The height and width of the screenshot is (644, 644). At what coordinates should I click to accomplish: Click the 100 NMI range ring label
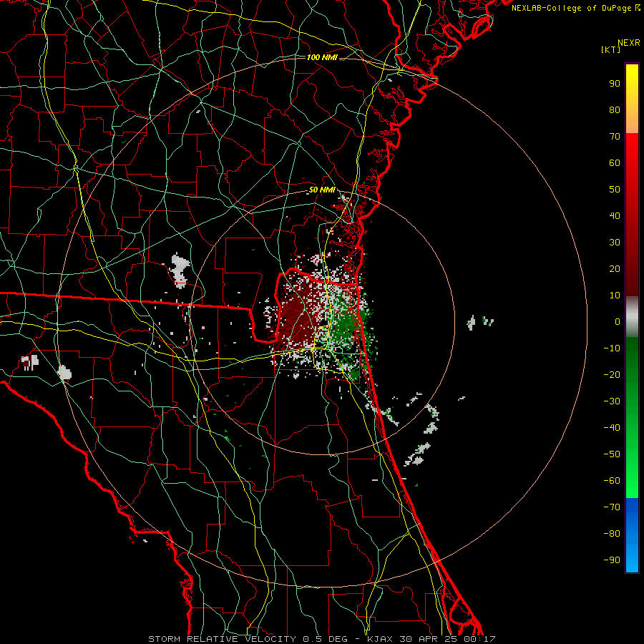[x=322, y=57]
